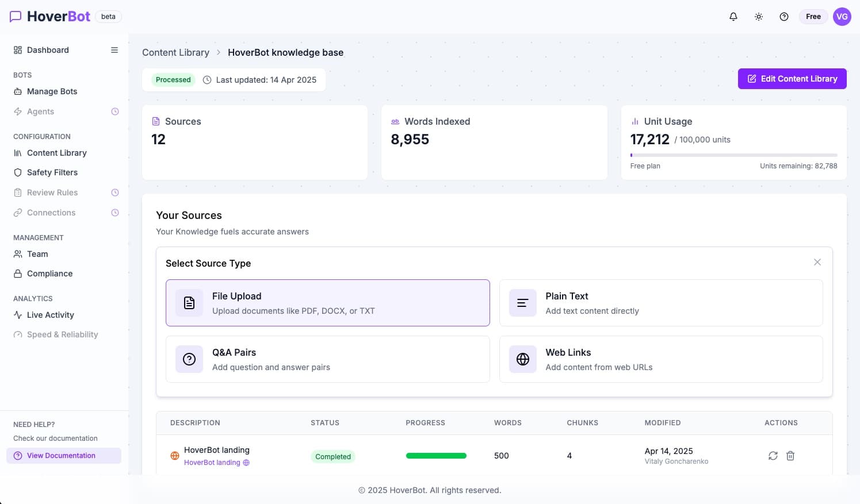Open the VG profile avatar menu
860x504 pixels.
click(x=842, y=16)
